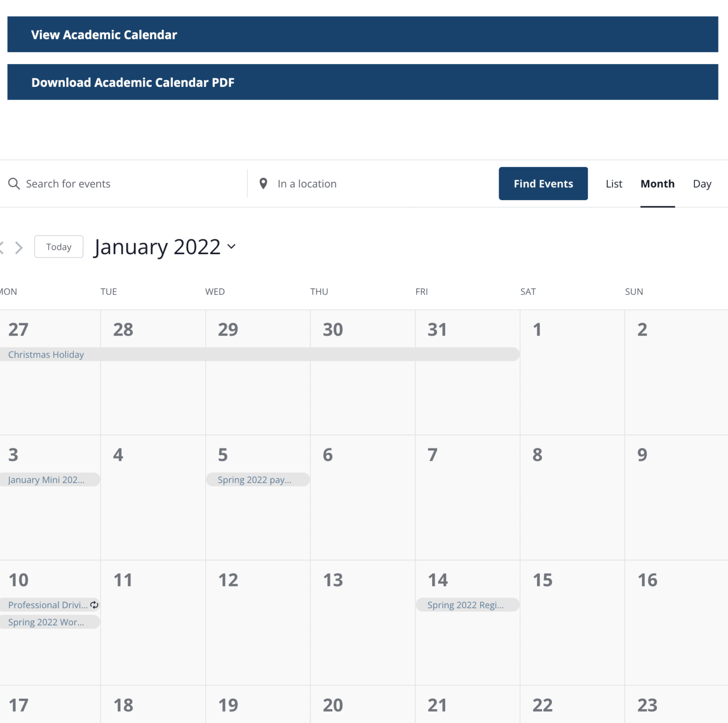Click the search magnifier icon
This screenshot has width=728, height=723.
click(14, 183)
